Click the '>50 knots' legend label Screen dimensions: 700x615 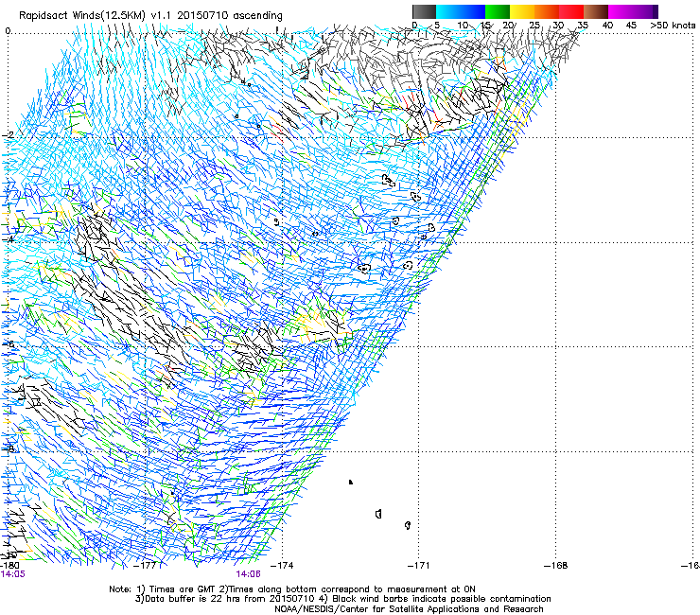click(x=673, y=25)
